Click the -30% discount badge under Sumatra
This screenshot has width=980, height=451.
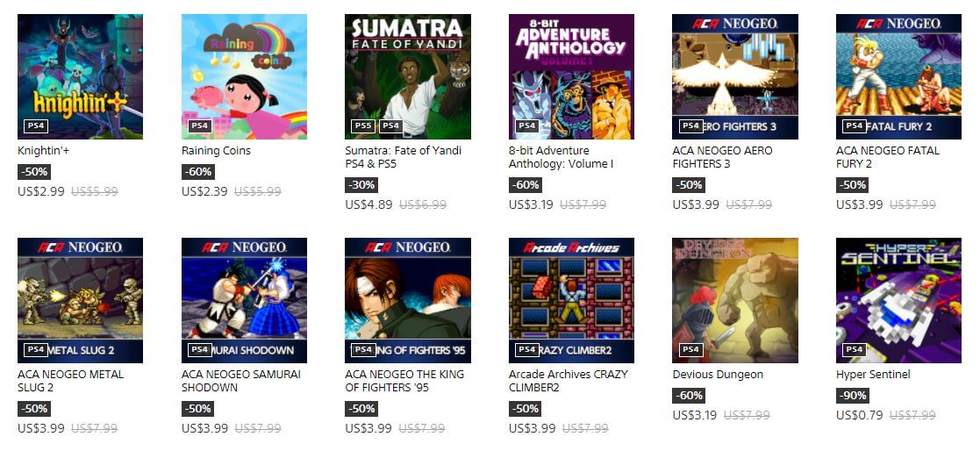(361, 185)
